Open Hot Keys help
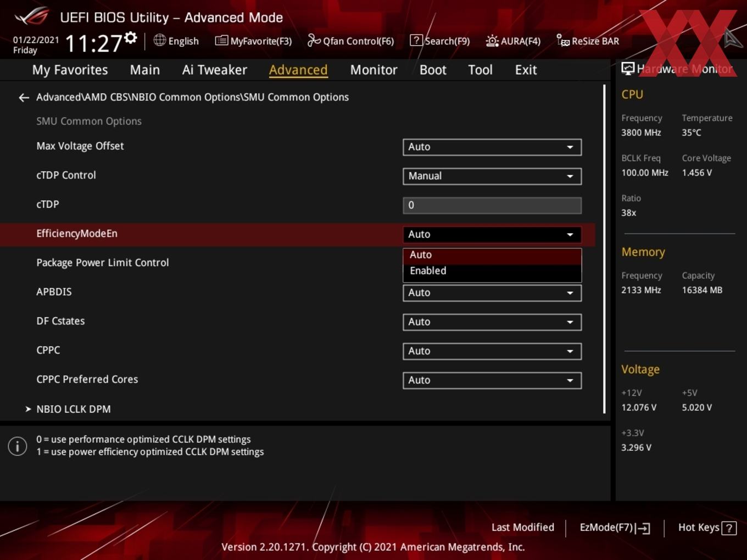This screenshot has width=747, height=560. click(x=707, y=528)
